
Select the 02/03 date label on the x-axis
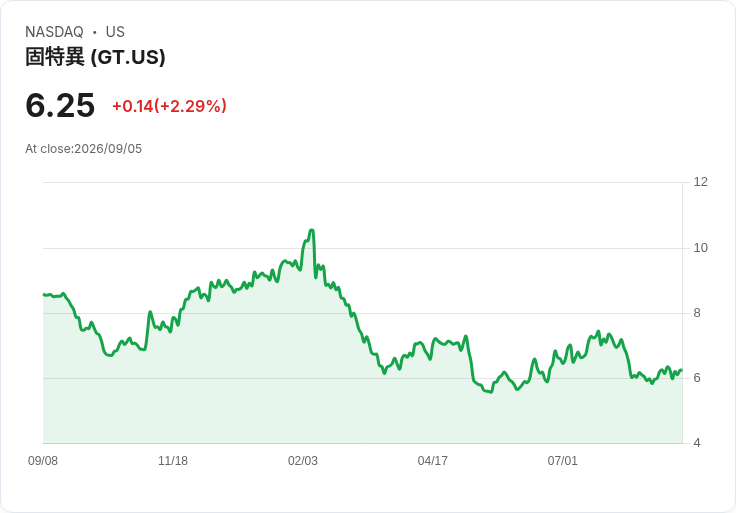303,461
